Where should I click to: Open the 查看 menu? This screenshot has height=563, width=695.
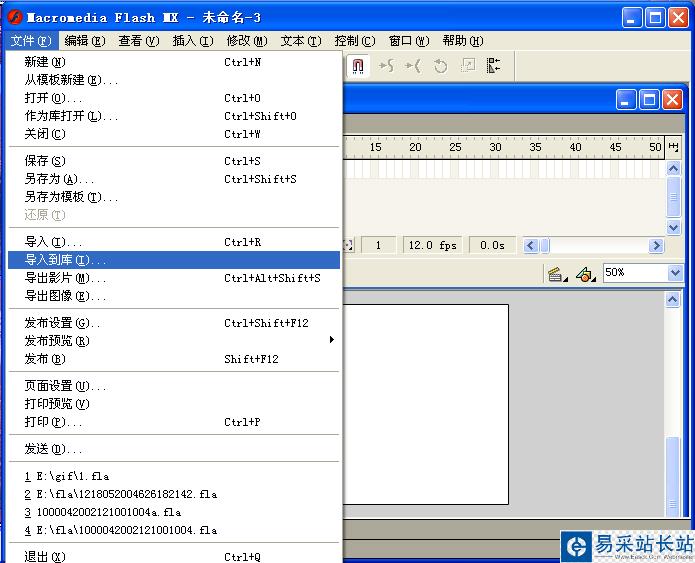139,41
